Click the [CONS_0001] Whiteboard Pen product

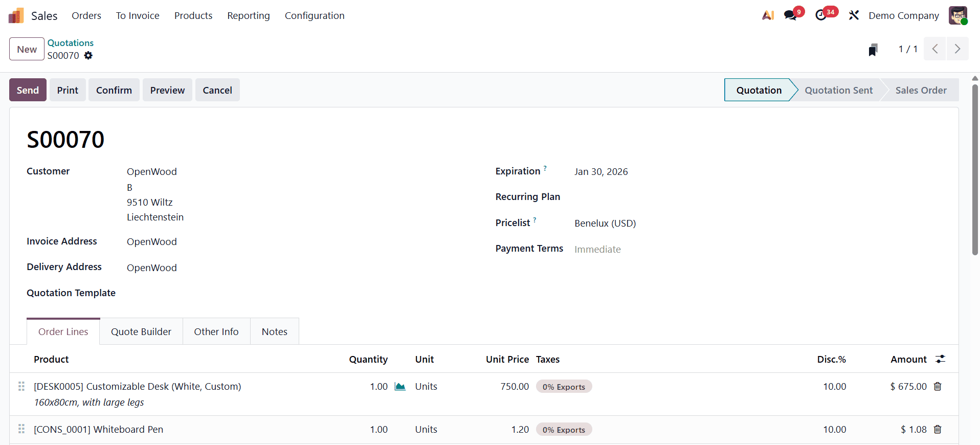pos(99,429)
